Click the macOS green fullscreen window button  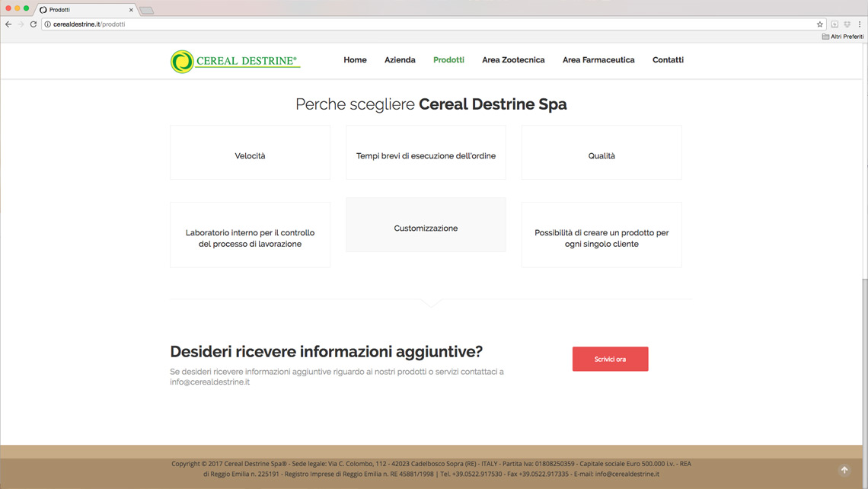coord(26,8)
